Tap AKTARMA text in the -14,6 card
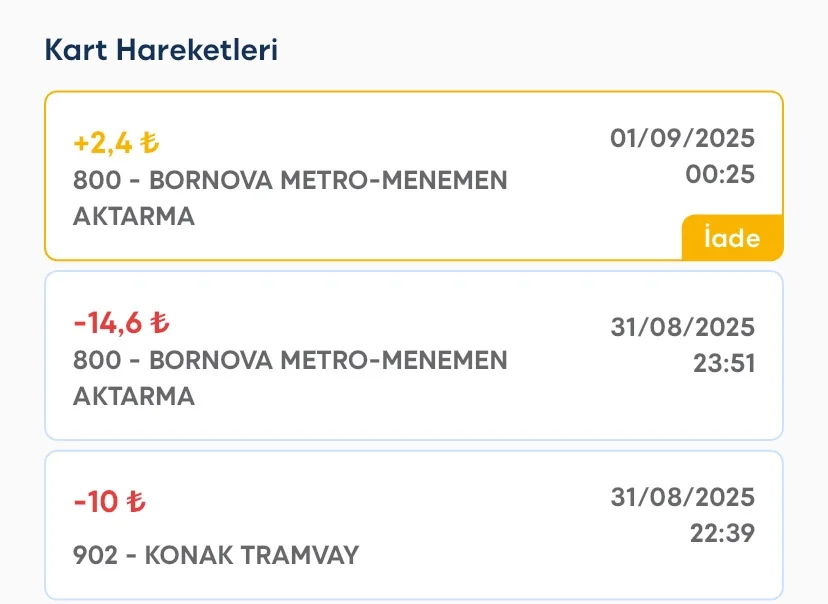The image size is (828, 604). pyautogui.click(x=134, y=396)
